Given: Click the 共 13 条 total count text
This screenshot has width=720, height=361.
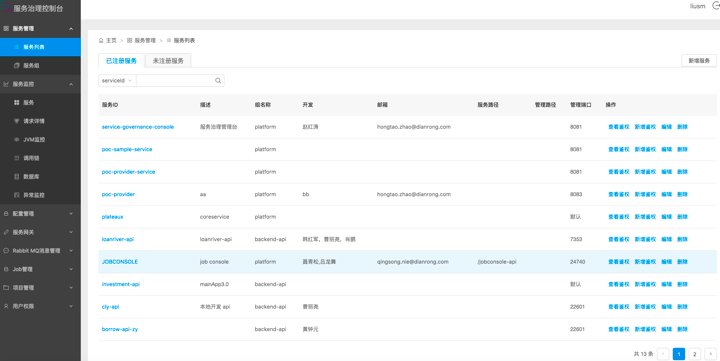Looking at the screenshot, I should pyautogui.click(x=643, y=354).
